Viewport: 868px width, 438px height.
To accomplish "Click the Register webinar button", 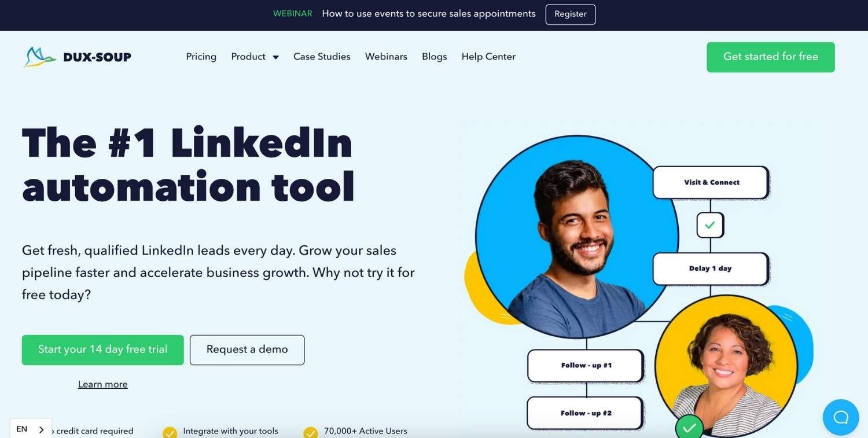I will 571,14.
